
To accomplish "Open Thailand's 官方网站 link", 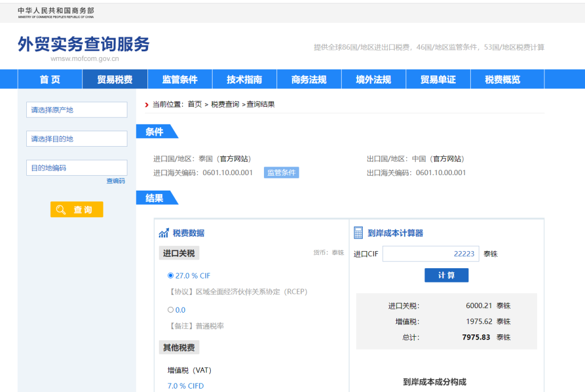I will tap(234, 159).
